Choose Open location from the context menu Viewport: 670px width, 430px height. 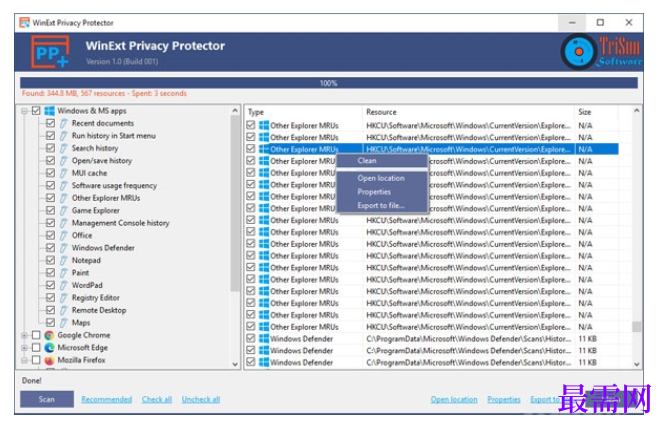pyautogui.click(x=382, y=178)
